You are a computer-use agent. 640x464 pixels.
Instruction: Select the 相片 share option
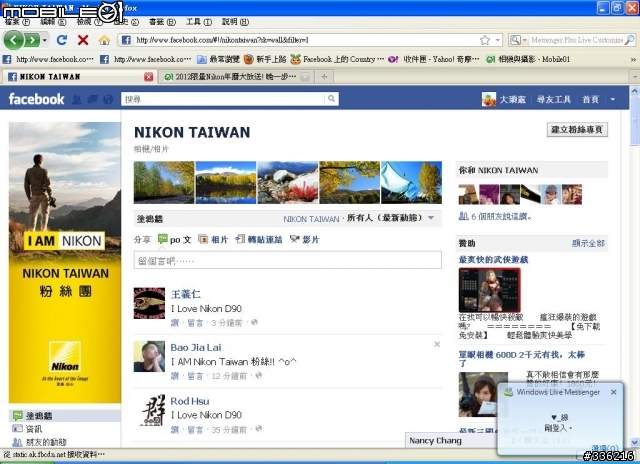click(213, 240)
